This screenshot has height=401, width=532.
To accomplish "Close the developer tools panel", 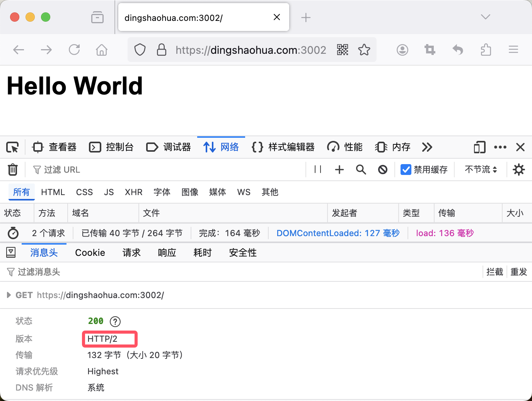I will click(x=520, y=147).
